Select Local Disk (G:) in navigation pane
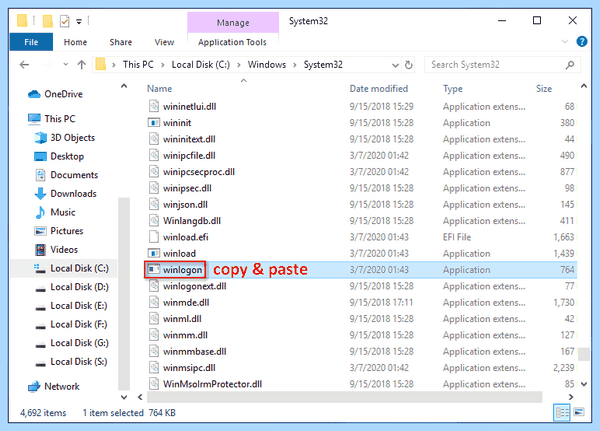Viewport: 600px width, 431px height. [x=80, y=343]
